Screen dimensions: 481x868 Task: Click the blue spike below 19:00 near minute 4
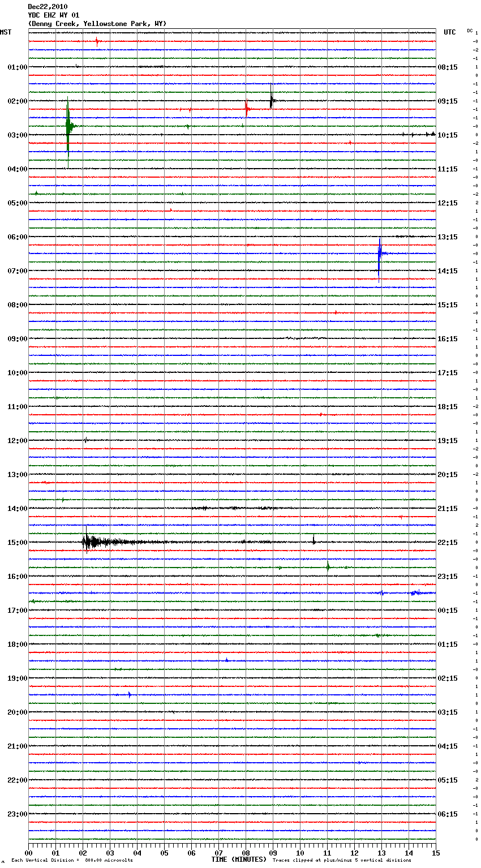coord(130,694)
